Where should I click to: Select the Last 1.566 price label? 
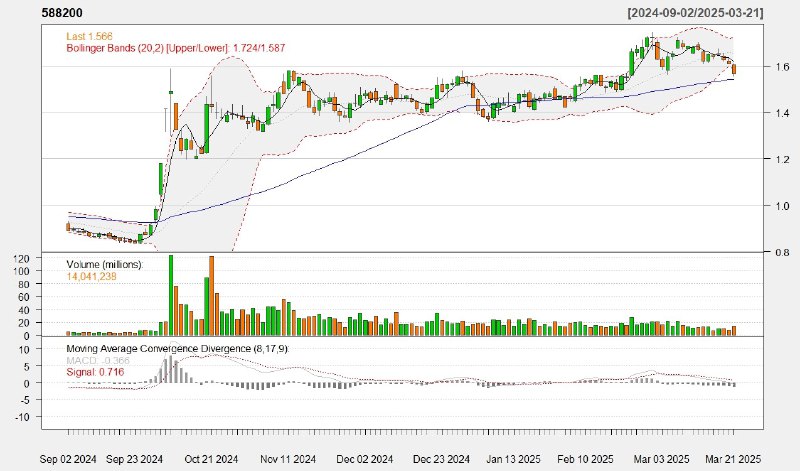coord(91,35)
